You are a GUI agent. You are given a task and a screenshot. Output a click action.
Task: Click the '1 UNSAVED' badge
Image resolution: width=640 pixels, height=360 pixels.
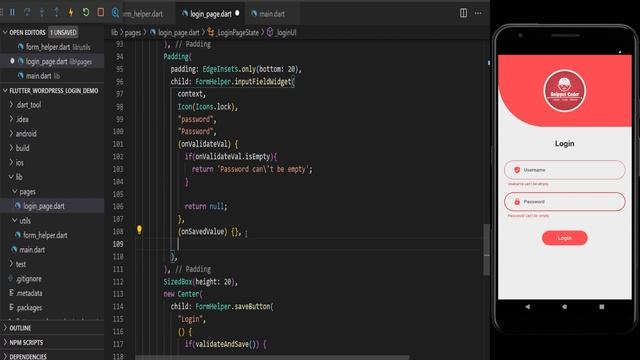tap(63, 32)
